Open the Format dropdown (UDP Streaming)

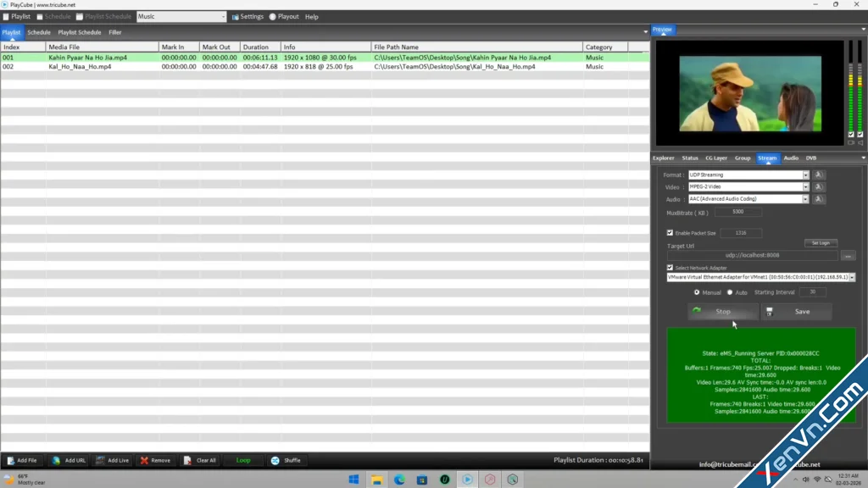805,175
